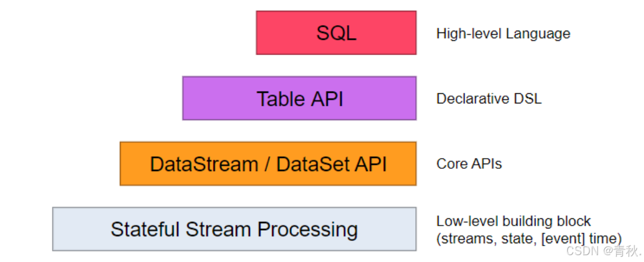Click the "Declarative DSL" label
The width and height of the screenshot is (644, 262).
[488, 99]
